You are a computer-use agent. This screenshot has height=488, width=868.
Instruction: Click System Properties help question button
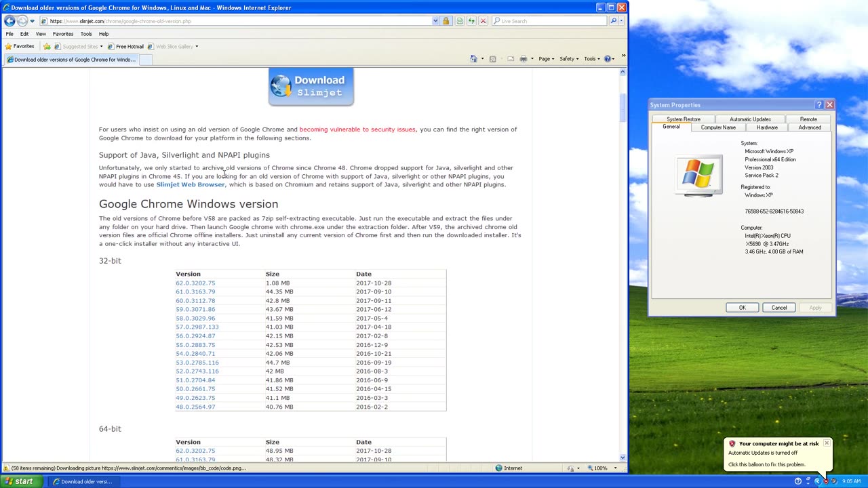pyautogui.click(x=819, y=105)
